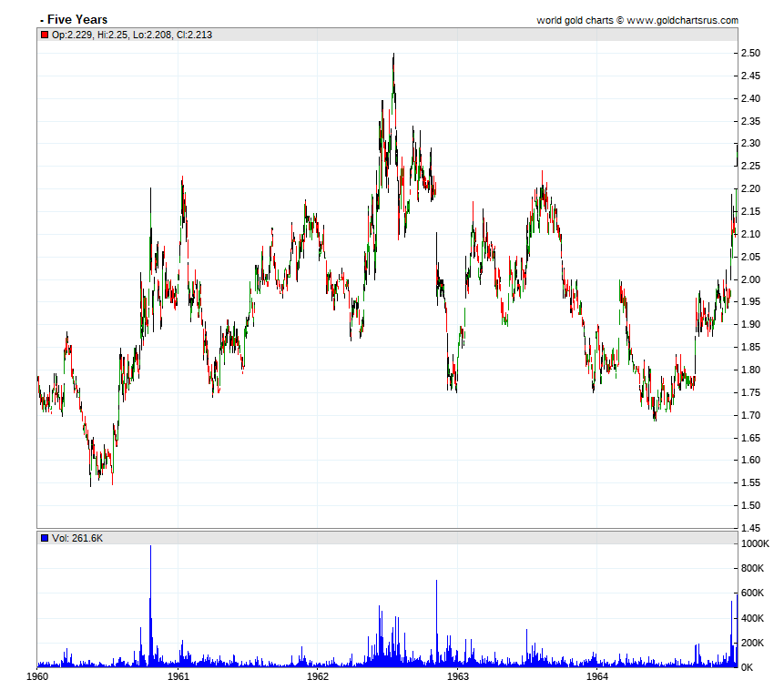This screenshot has width=774, height=700.
Task: Click the 1.85 price axis label
Action: click(750, 348)
